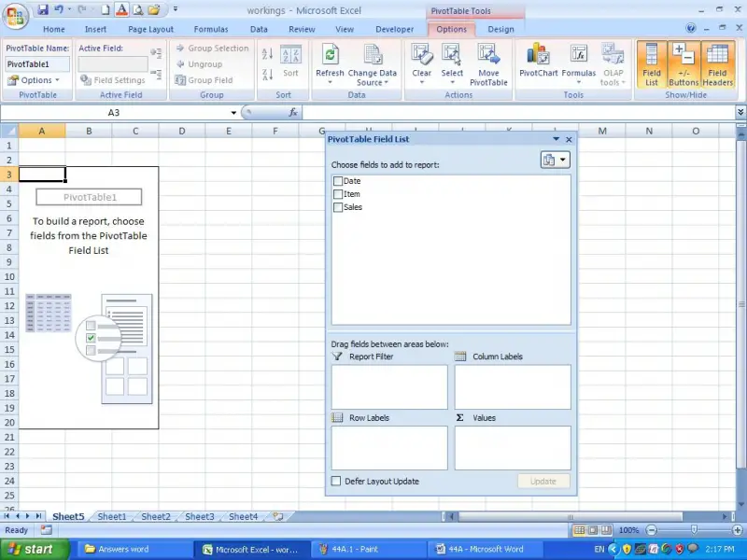Click the font color A icon in Quick Access
The height and width of the screenshot is (560, 747).
tap(121, 9)
